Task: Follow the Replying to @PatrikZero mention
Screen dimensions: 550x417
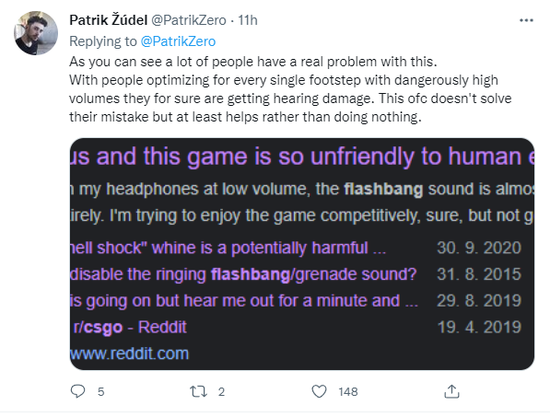Action: pos(178,41)
